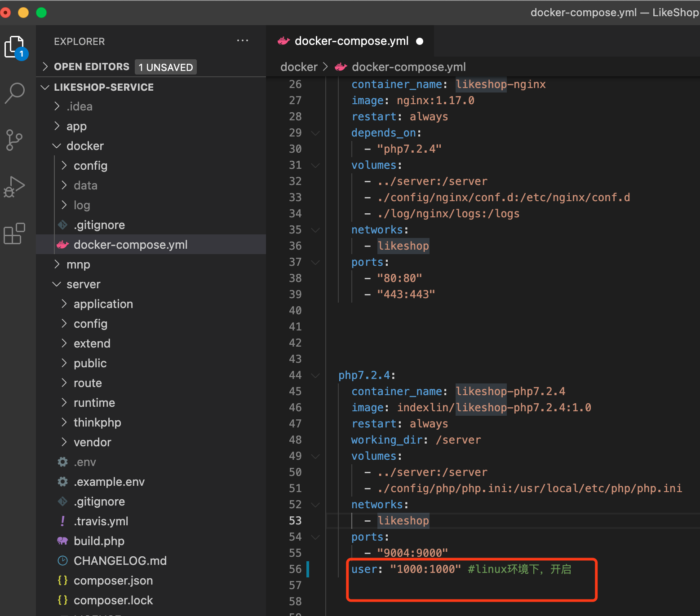
Task: Expand the route folder
Action: pyautogui.click(x=64, y=383)
